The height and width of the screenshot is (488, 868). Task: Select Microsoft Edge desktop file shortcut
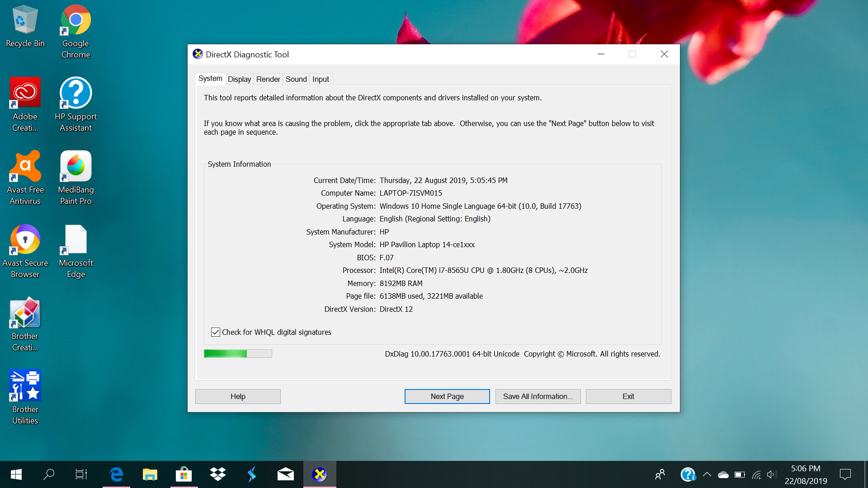[75, 251]
